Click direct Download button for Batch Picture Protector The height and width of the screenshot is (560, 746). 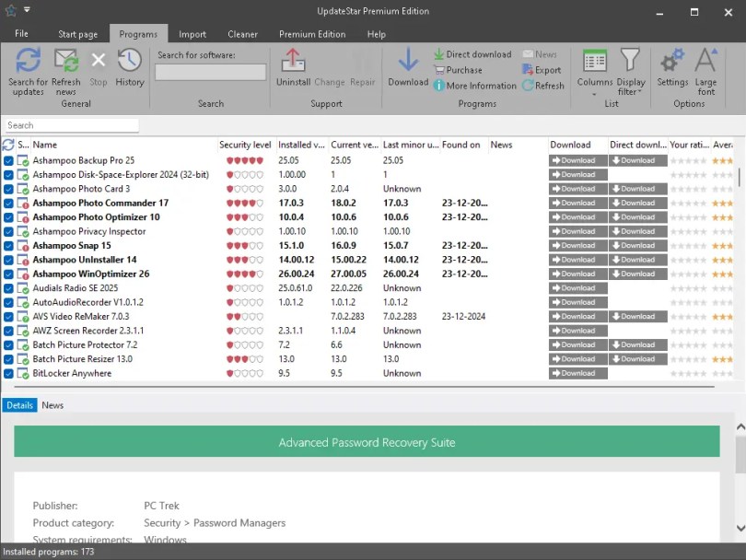637,345
